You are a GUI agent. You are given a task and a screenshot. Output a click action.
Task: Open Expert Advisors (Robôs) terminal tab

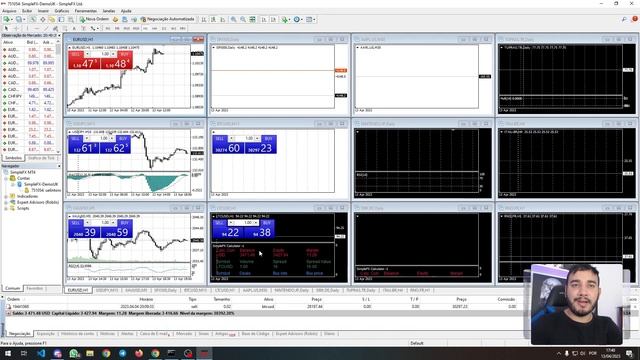tap(296, 334)
